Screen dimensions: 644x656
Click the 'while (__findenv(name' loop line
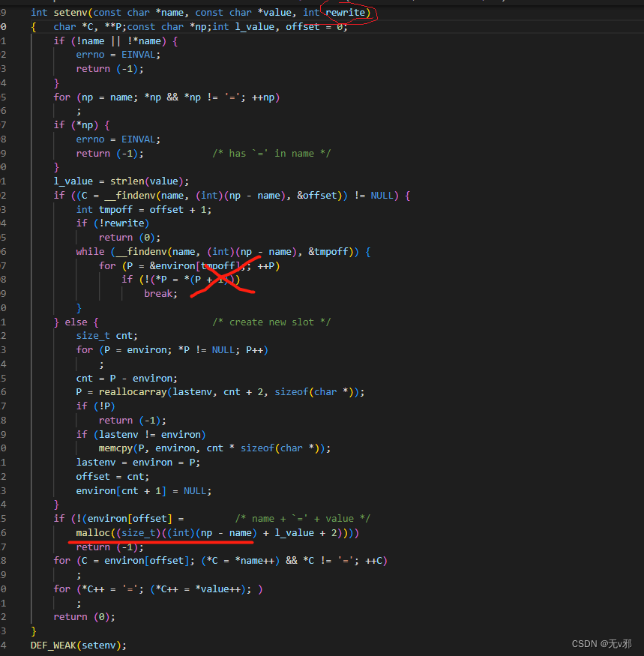point(223,251)
